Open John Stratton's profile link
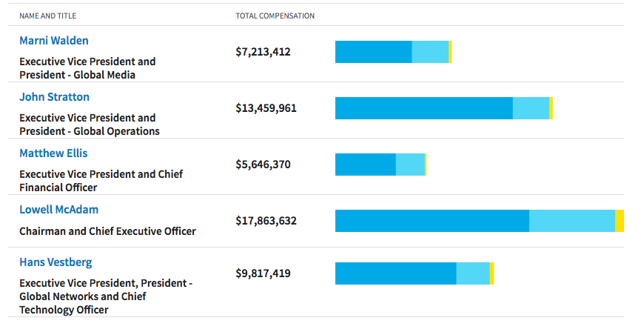Screen dimensions: 644x332 point(54,97)
